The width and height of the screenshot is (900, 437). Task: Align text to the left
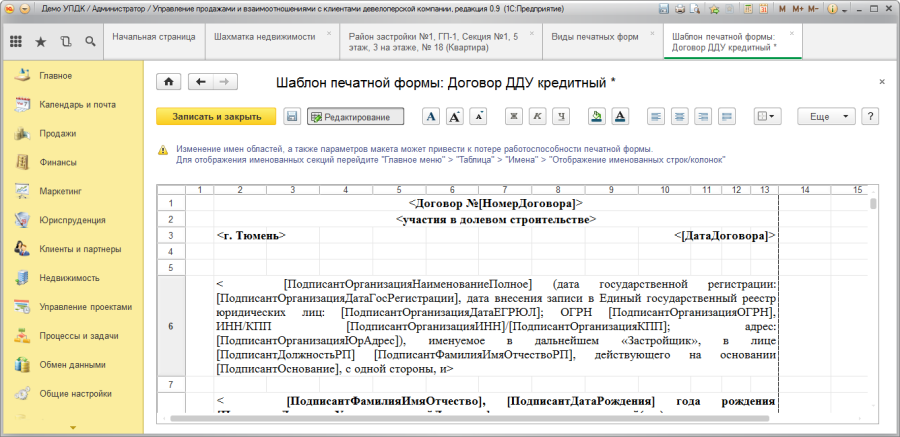point(656,117)
